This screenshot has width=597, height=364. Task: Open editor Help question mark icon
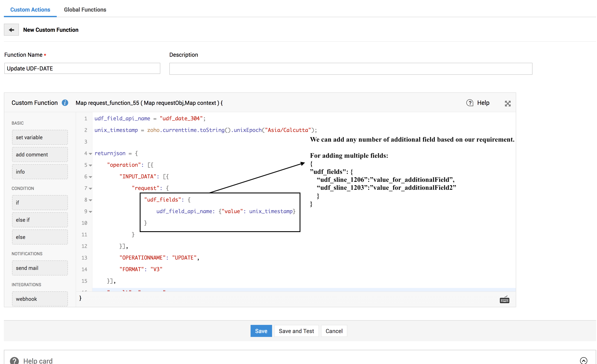tap(470, 103)
